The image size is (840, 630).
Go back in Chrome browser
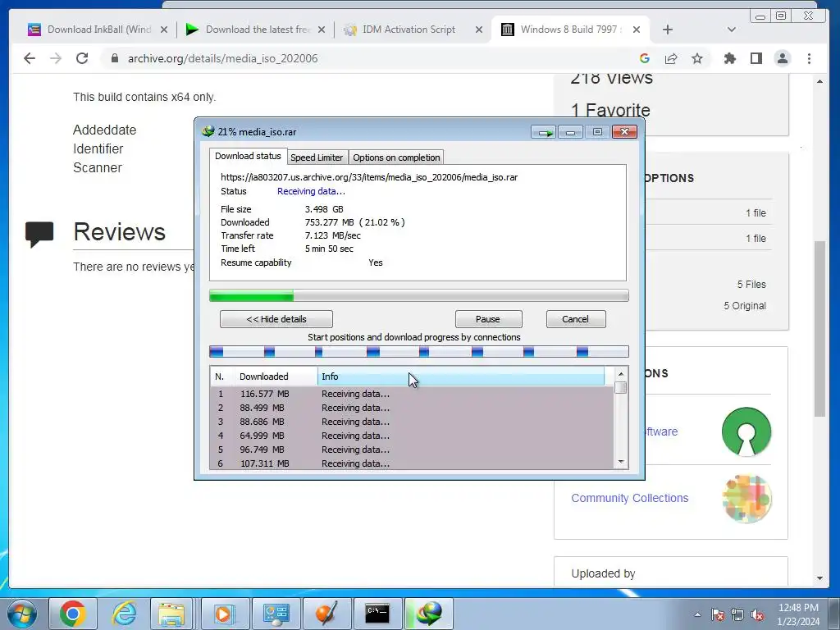tap(30, 58)
